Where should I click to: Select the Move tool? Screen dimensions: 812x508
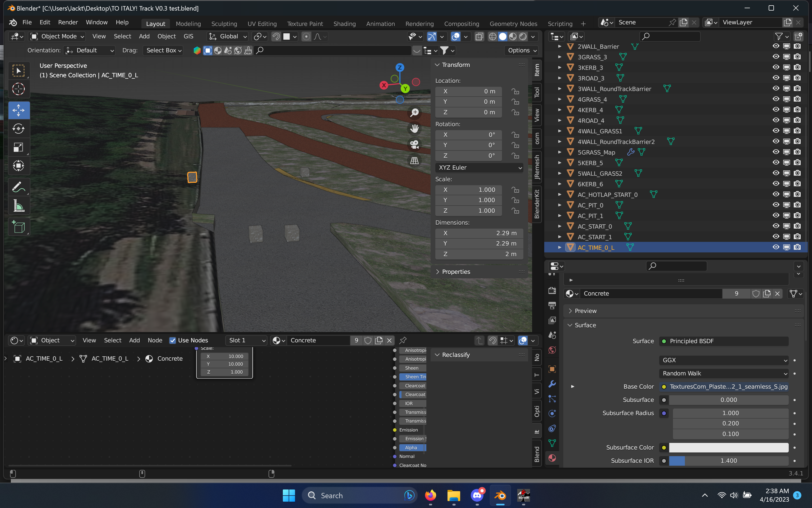pos(19,110)
